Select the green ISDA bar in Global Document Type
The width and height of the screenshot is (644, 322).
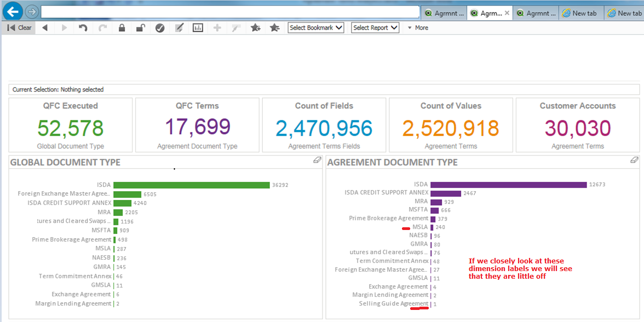[192, 185]
